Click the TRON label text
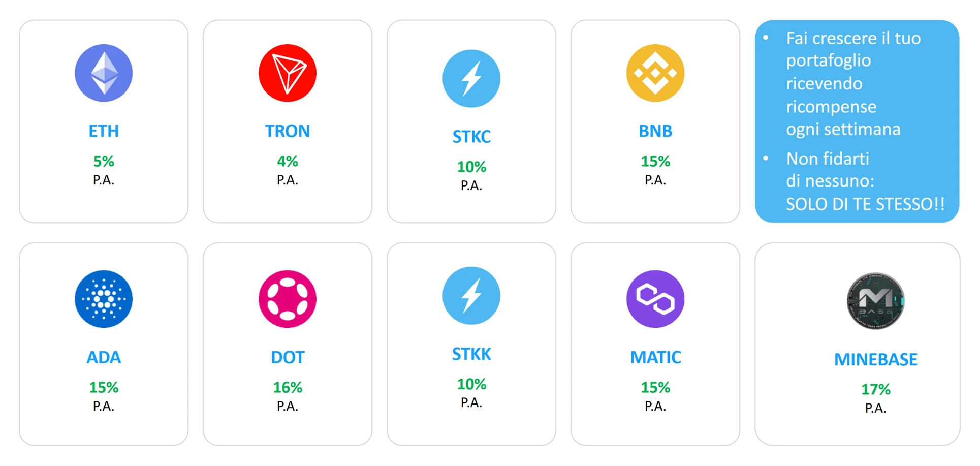The image size is (980, 466). 288,131
